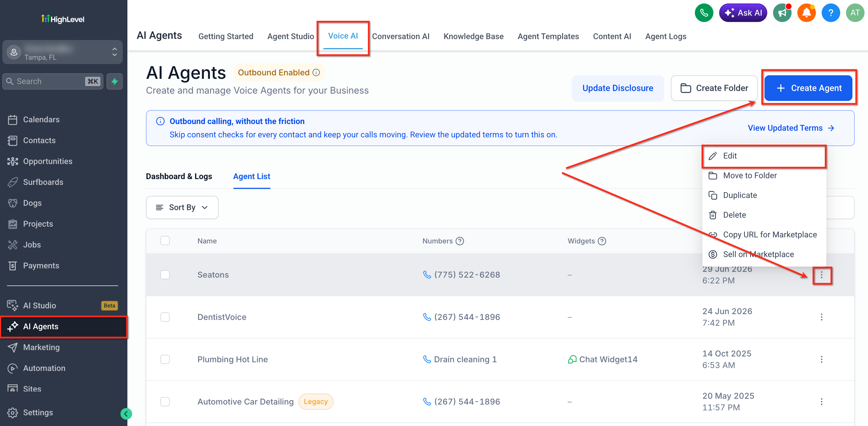
Task: Click the Widgets column help icon
Action: (x=602, y=241)
